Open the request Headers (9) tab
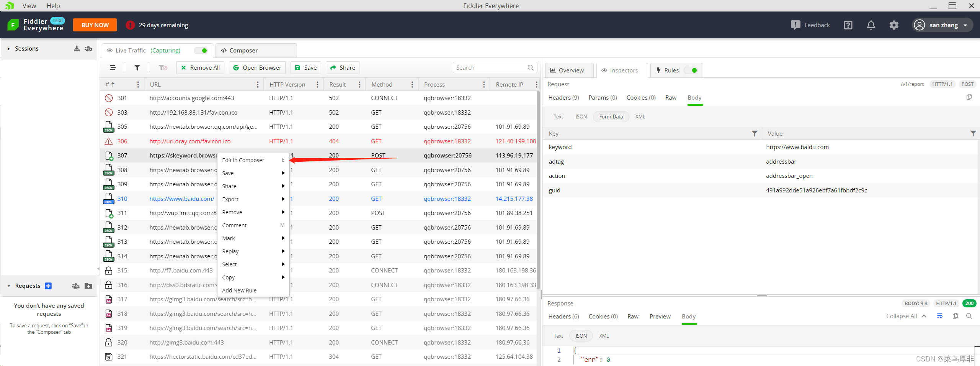This screenshot has width=980, height=366. tap(563, 98)
